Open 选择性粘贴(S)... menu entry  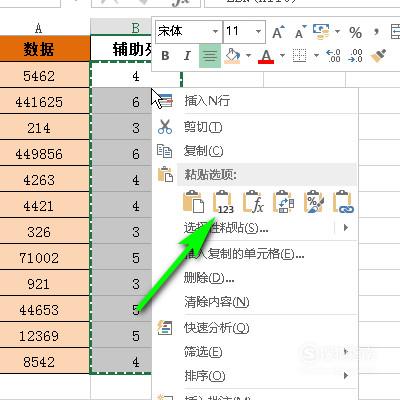(254, 228)
